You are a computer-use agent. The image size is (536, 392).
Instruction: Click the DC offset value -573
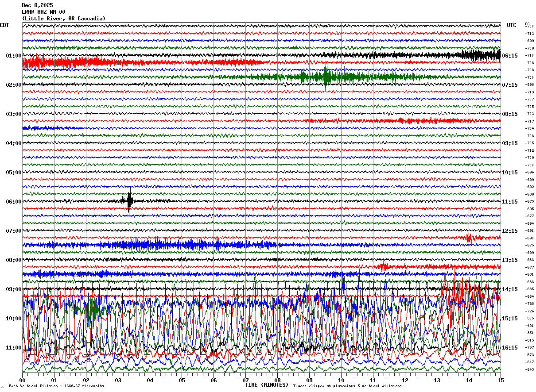point(529,355)
